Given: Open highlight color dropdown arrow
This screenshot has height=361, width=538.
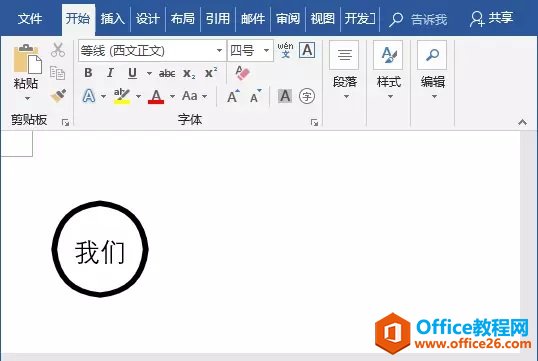Looking at the screenshot, I should tap(138, 96).
